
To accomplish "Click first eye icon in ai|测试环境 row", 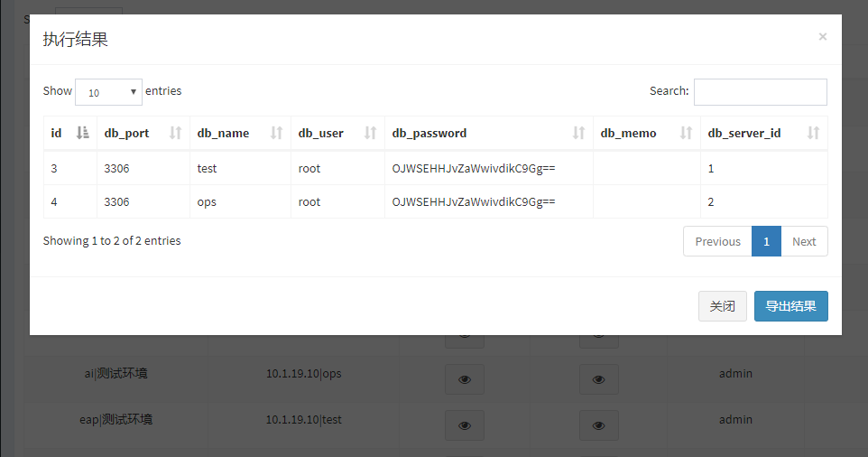I will coord(465,379).
